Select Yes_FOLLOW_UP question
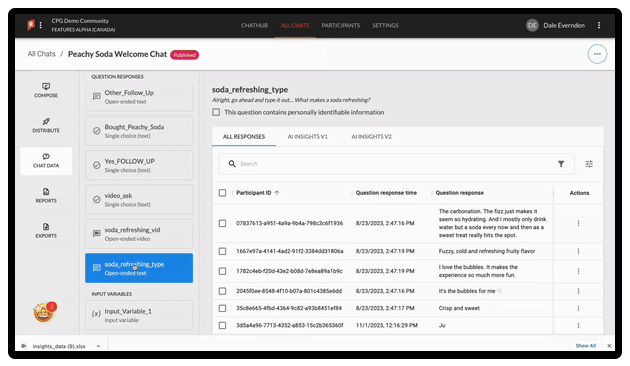Viewport: 630px width, 366px height. point(139,165)
